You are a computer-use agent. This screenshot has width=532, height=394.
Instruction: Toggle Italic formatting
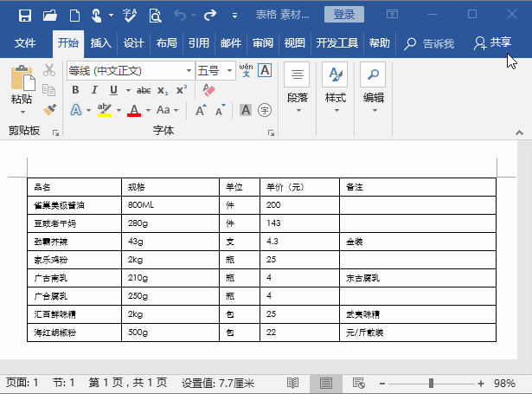[94, 90]
